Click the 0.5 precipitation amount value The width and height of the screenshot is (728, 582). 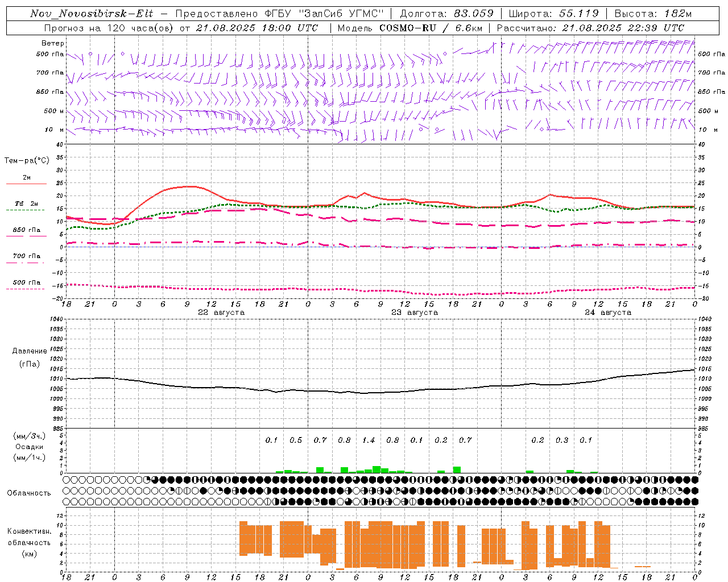click(x=296, y=440)
